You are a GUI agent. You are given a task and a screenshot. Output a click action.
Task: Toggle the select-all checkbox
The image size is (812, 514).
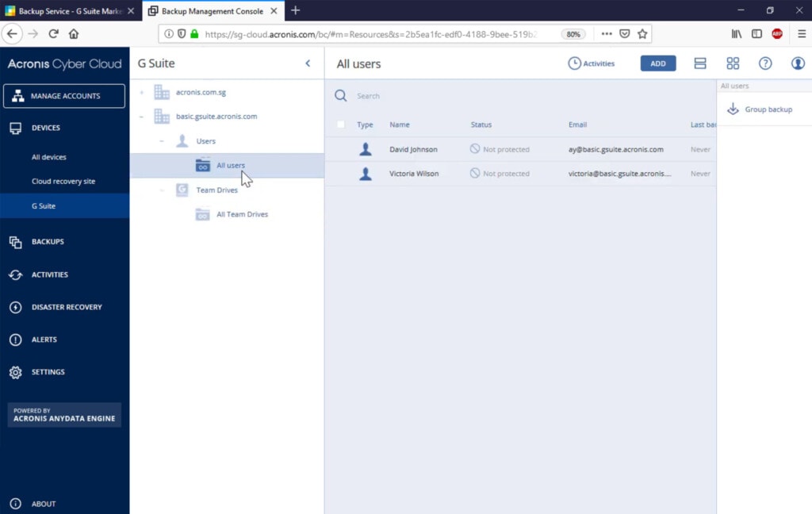[341, 125]
